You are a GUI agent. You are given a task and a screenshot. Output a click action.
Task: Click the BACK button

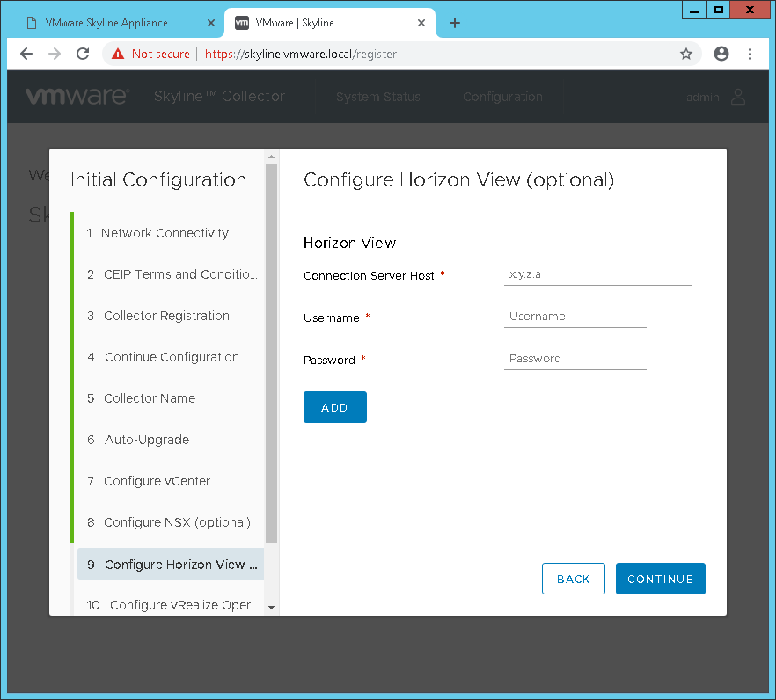[573, 579]
